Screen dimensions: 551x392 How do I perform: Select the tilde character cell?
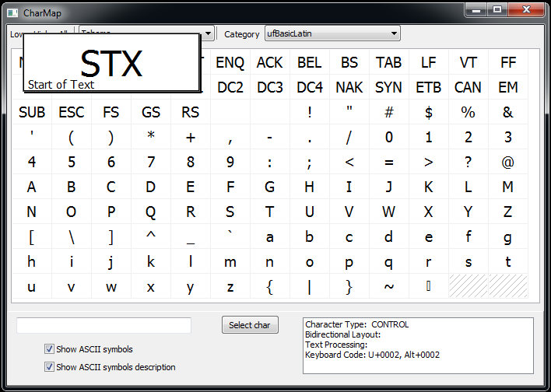click(x=389, y=287)
